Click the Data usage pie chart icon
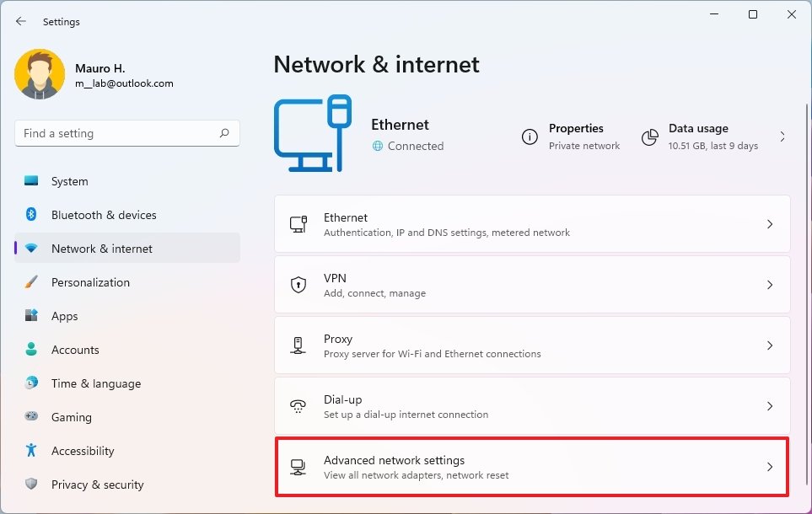Image resolution: width=812 pixels, height=514 pixels. (x=649, y=137)
